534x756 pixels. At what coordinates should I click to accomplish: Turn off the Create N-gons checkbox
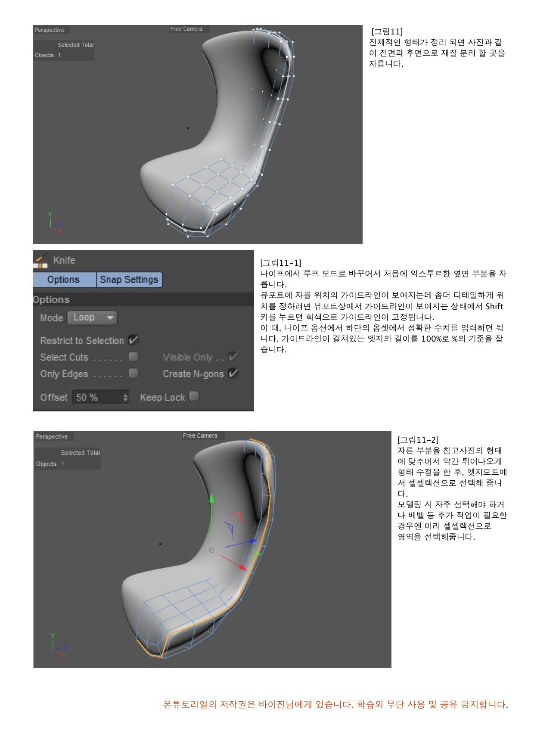tap(233, 373)
